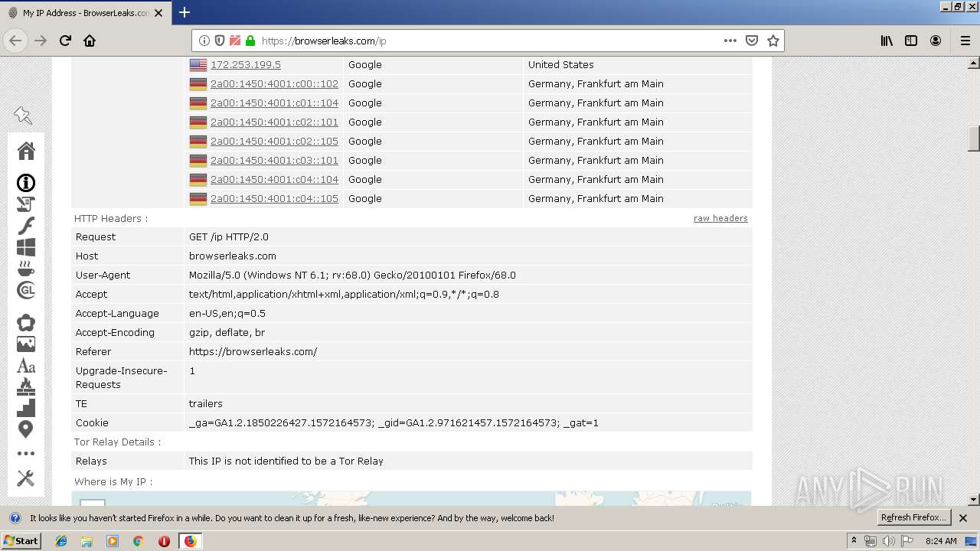
Task: Open the Silverlight Windows logo icon
Action: [x=26, y=247]
